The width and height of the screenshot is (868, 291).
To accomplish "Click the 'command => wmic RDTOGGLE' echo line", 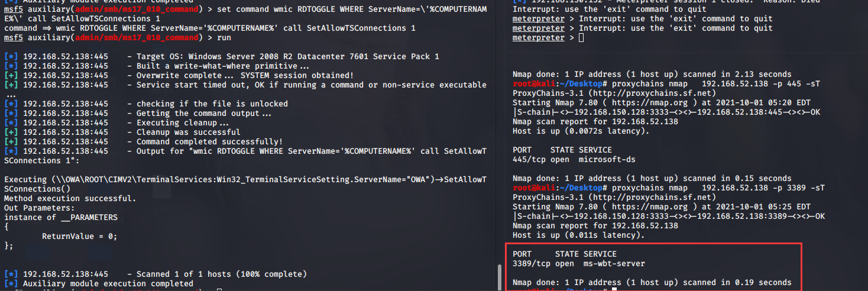I will click(x=210, y=28).
